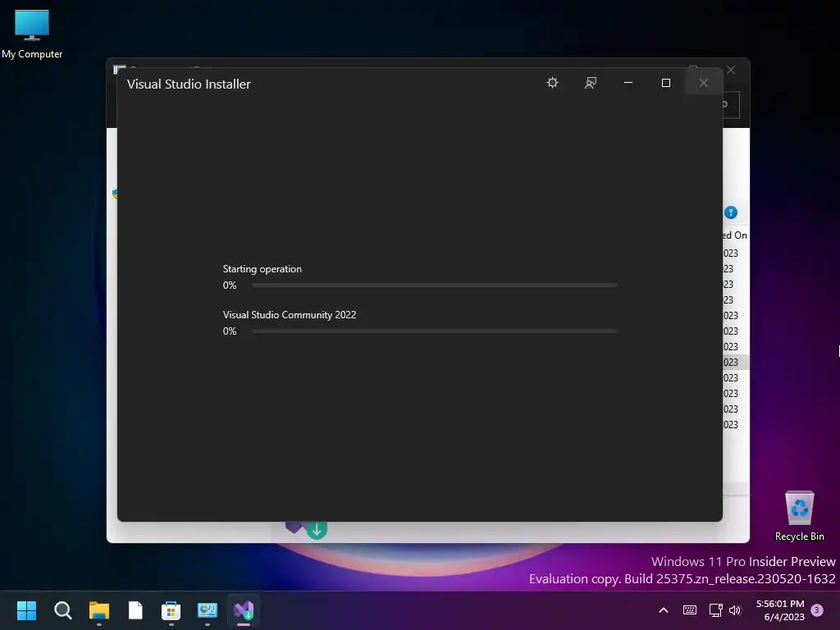Open the My Computer desktop icon
This screenshot has height=630, width=840.
coord(32,33)
